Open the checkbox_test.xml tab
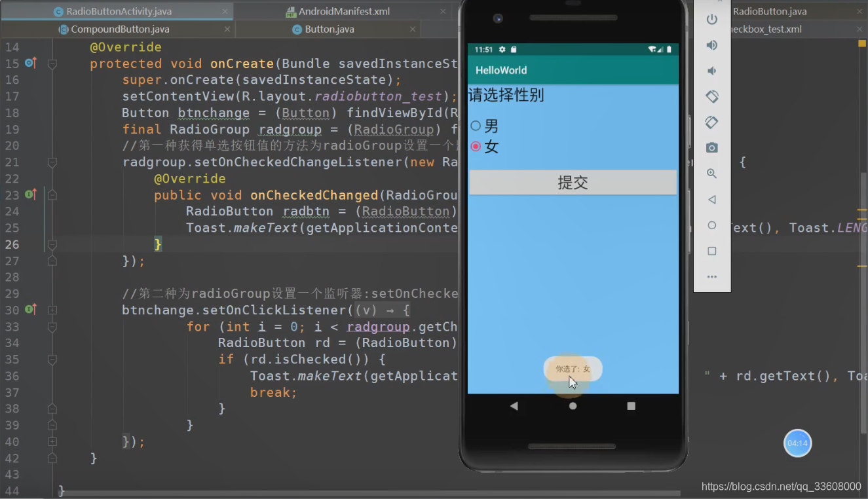This screenshot has width=868, height=499. 766,29
